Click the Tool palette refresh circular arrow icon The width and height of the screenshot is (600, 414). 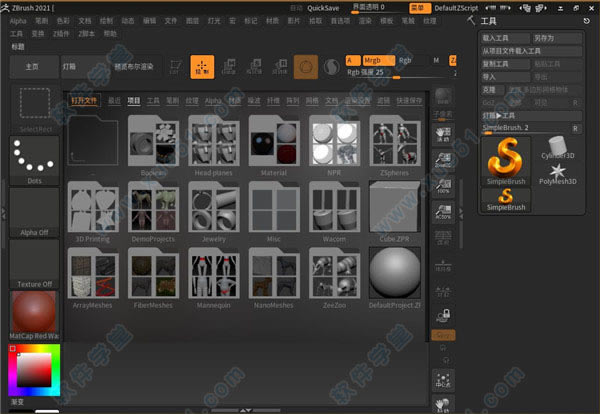586,21
